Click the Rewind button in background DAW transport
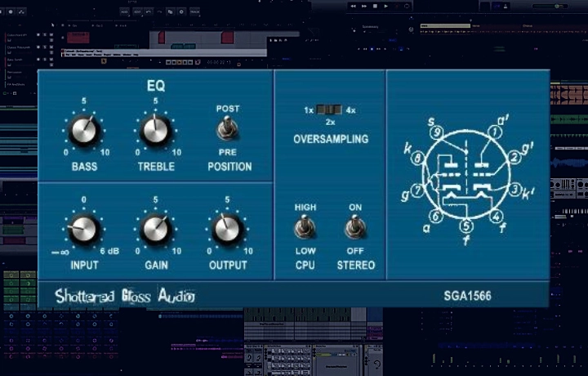The height and width of the screenshot is (376, 588). pyautogui.click(x=353, y=6)
